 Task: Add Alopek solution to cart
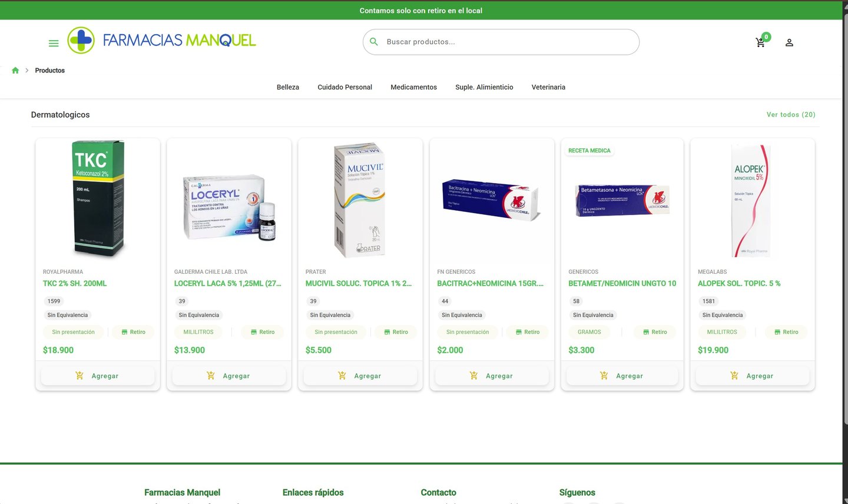(x=753, y=376)
